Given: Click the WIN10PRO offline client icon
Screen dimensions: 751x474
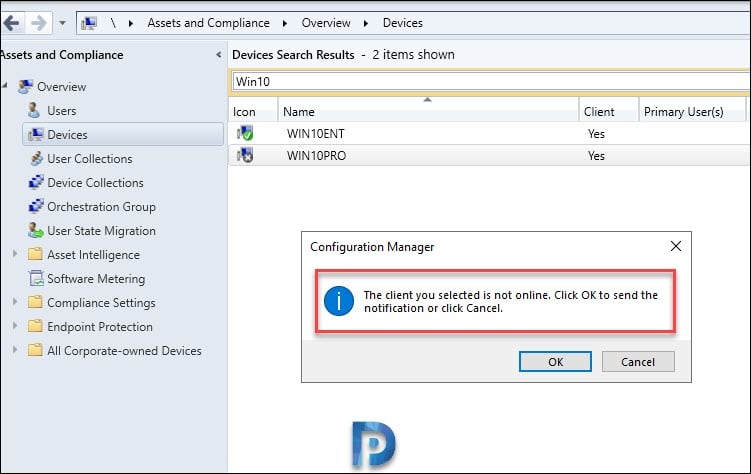Looking at the screenshot, I should point(245,155).
